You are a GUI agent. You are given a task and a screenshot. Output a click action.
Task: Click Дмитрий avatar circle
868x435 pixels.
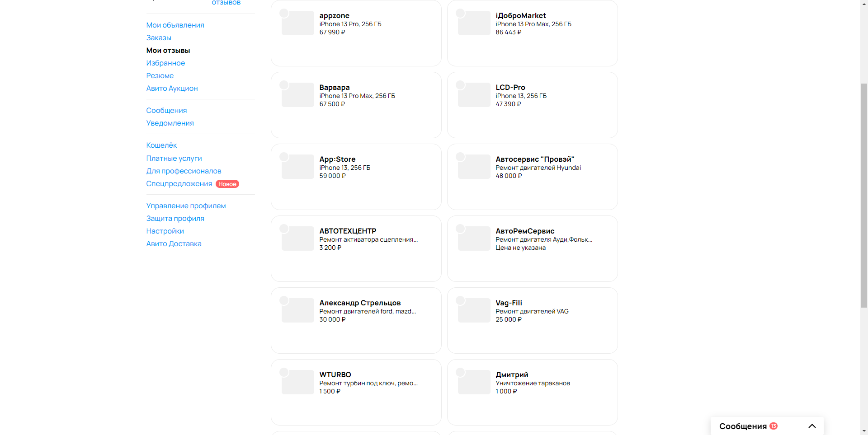460,372
